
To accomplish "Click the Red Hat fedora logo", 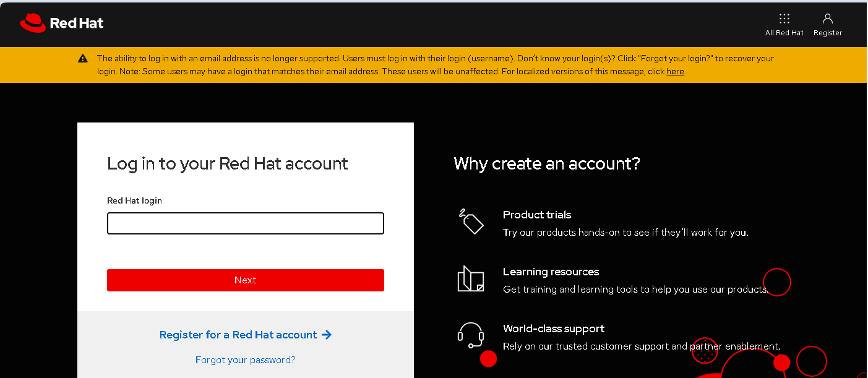I will click(33, 24).
